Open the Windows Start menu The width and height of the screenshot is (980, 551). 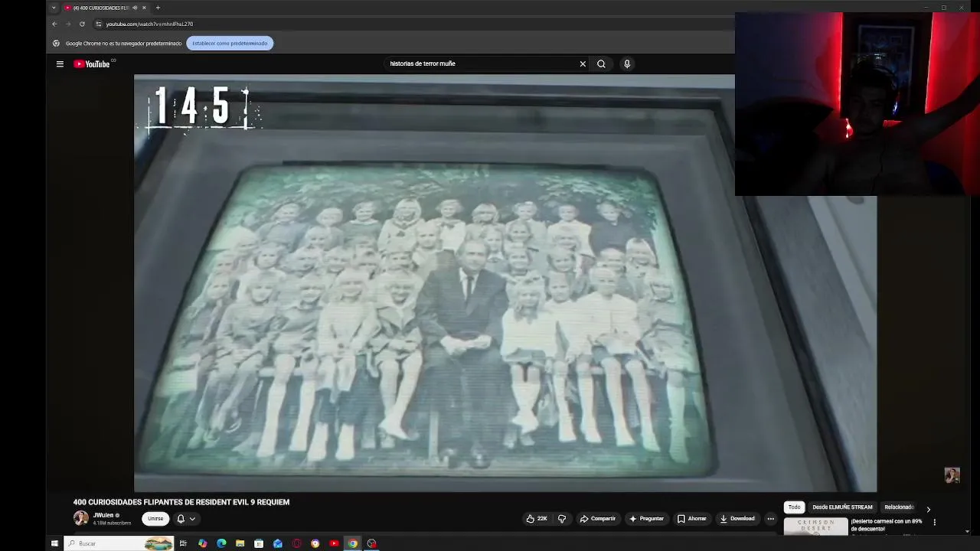pos(54,543)
